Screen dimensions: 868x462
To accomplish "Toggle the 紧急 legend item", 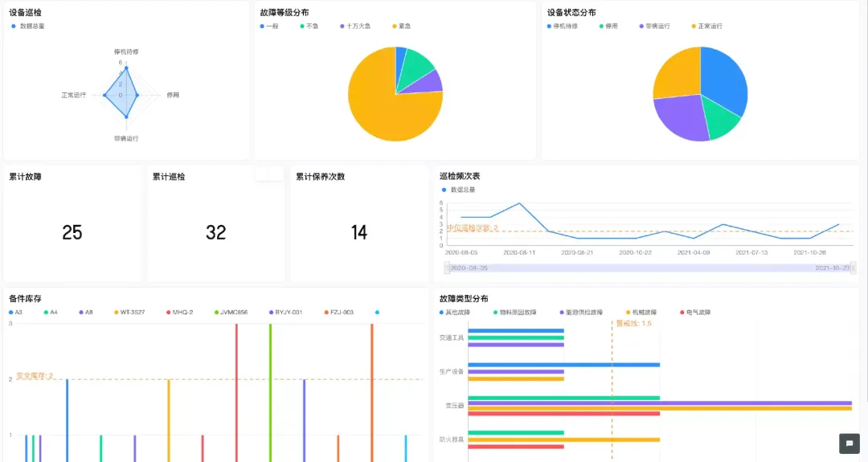I will point(401,26).
